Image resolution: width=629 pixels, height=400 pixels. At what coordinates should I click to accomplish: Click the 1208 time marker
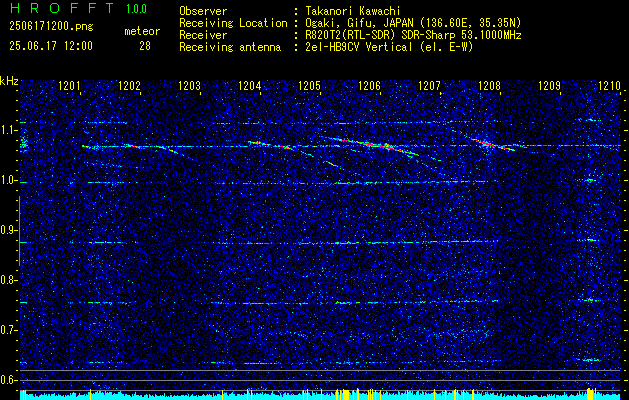(x=490, y=86)
